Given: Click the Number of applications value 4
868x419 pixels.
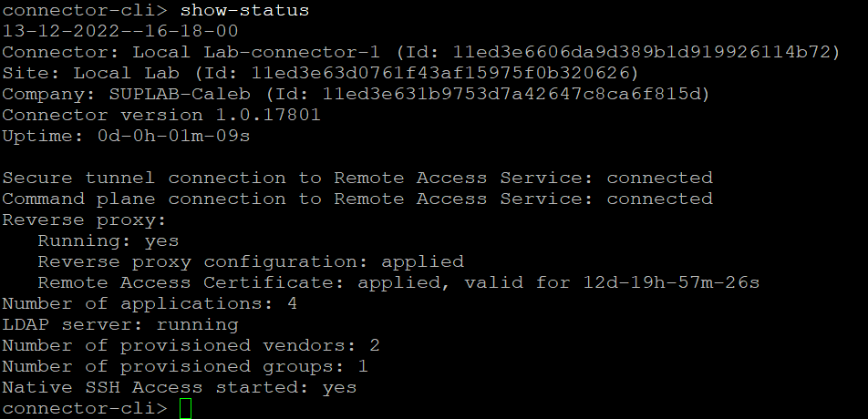Looking at the screenshot, I should (x=293, y=303).
